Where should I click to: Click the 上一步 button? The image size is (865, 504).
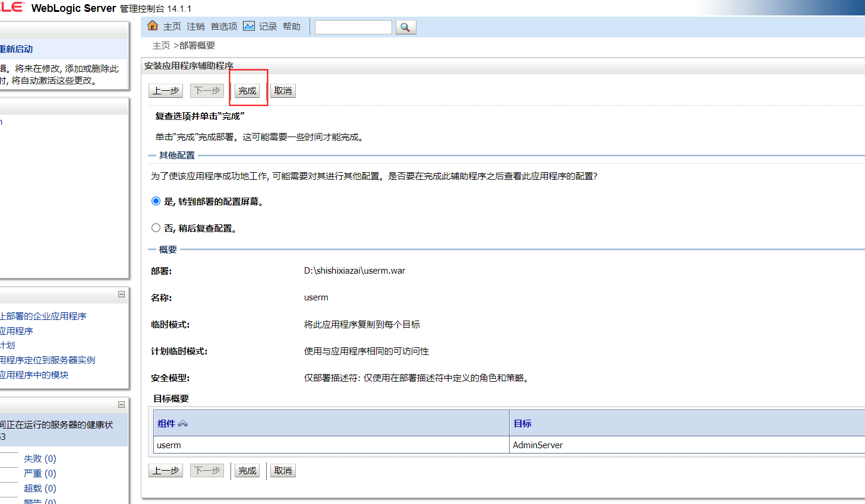pos(166,91)
